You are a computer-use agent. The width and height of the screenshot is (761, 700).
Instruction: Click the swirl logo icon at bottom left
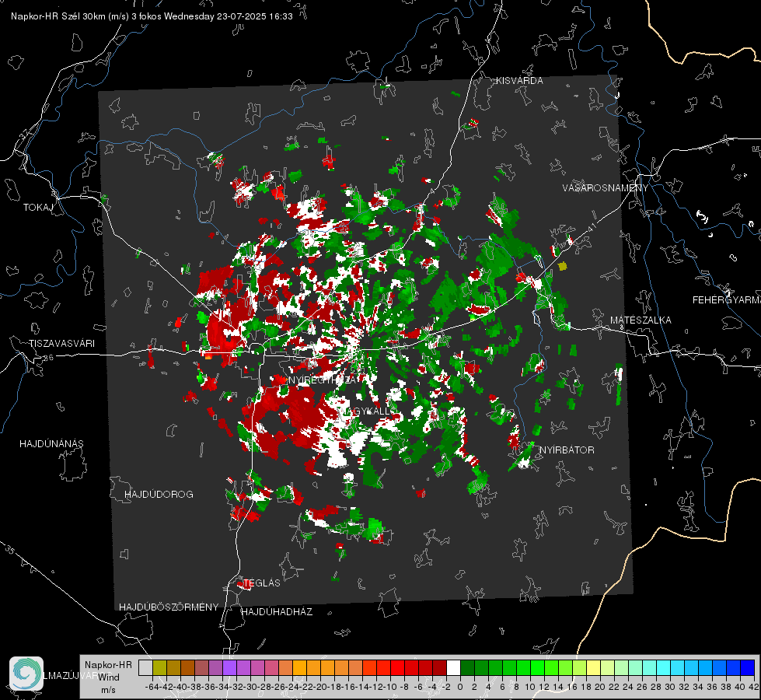click(26, 674)
